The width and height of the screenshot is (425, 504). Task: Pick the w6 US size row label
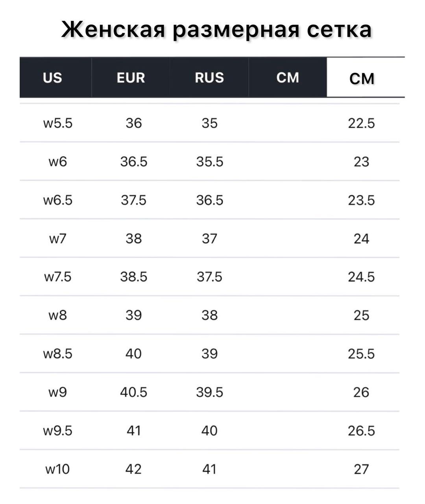pyautogui.click(x=58, y=161)
